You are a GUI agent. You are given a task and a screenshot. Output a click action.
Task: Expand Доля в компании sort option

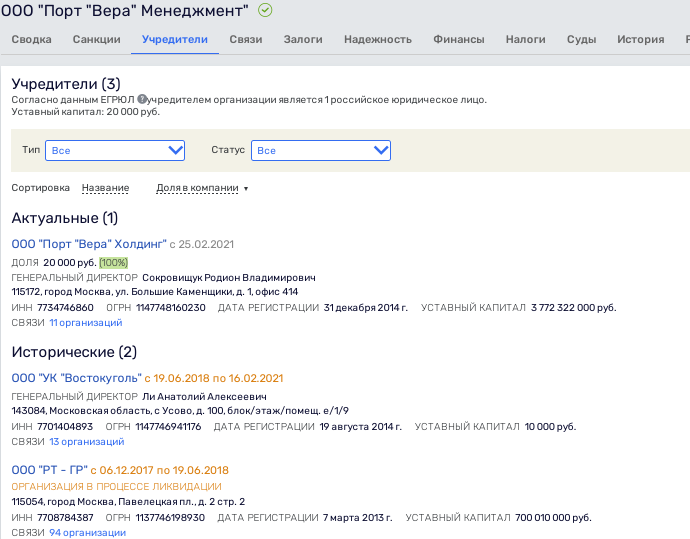coord(201,188)
